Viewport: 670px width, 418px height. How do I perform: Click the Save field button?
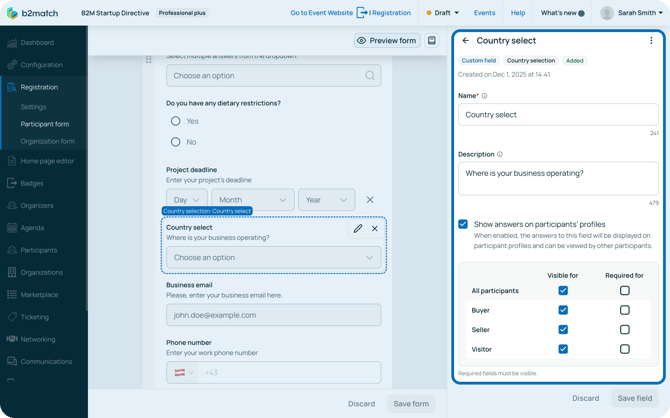634,398
